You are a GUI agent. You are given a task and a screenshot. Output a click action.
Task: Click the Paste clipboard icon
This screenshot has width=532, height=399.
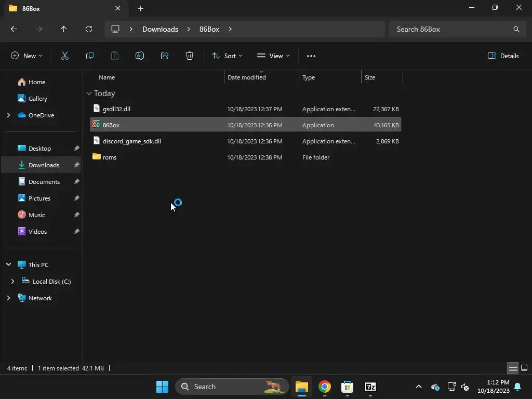click(x=115, y=56)
